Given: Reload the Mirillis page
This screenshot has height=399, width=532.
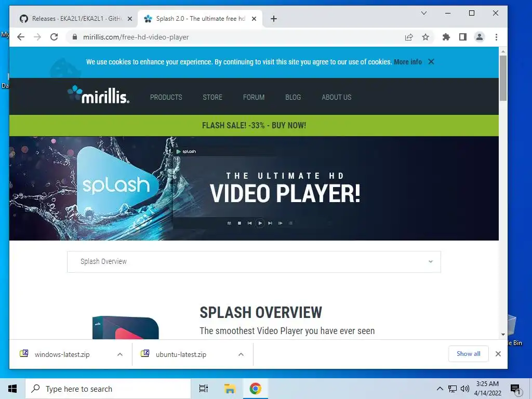Looking at the screenshot, I should click(54, 37).
